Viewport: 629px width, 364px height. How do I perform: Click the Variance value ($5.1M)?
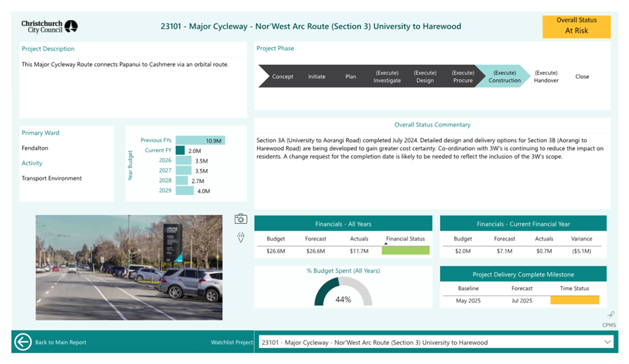581,251
